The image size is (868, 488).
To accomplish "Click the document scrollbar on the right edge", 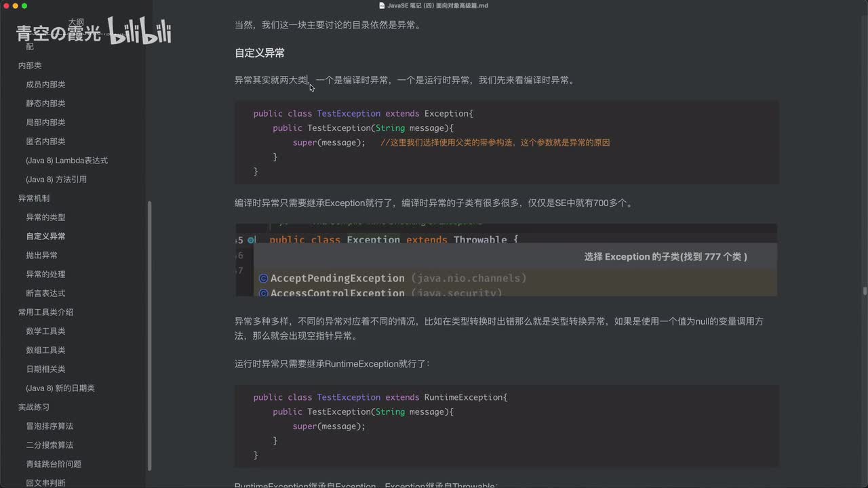I will [865, 291].
